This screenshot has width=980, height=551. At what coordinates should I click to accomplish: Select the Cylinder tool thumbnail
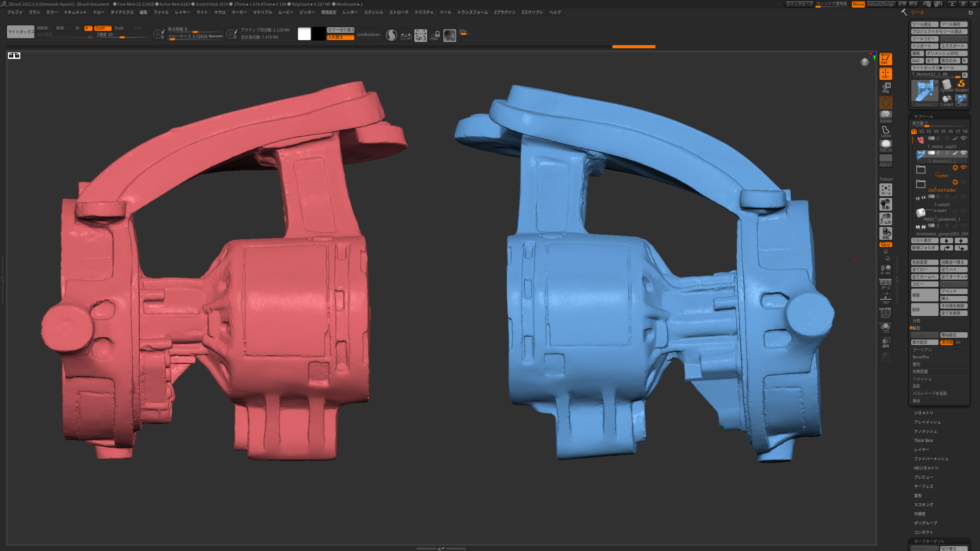pyautogui.click(x=947, y=86)
